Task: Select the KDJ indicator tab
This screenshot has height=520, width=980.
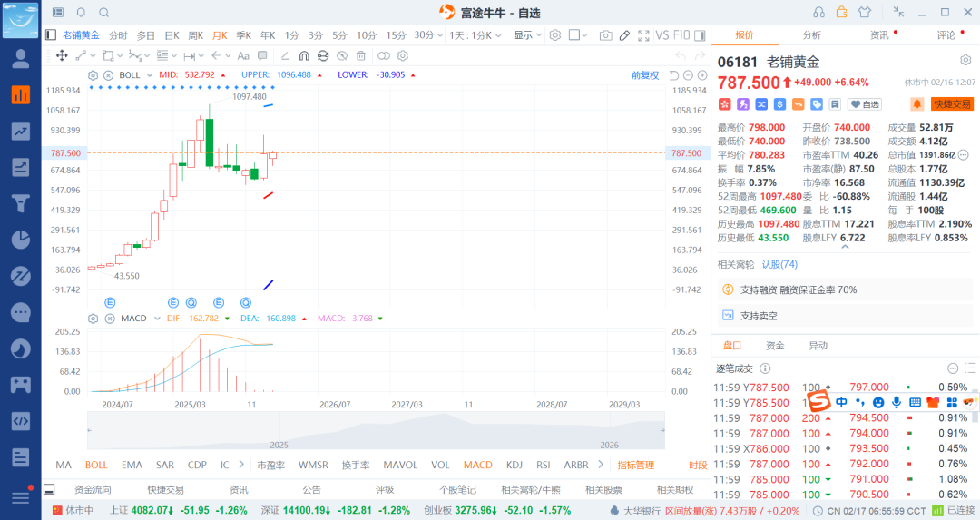Action: (514, 465)
